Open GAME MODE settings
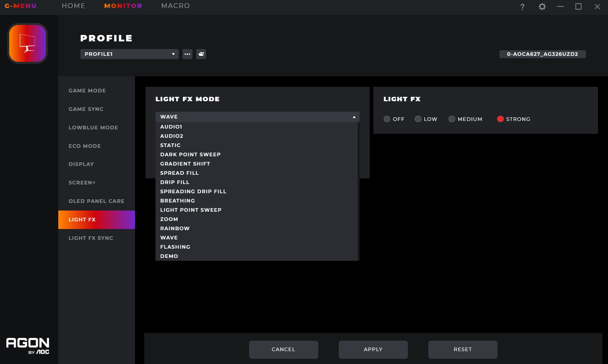Image resolution: width=608 pixels, height=364 pixels. [x=96, y=91]
